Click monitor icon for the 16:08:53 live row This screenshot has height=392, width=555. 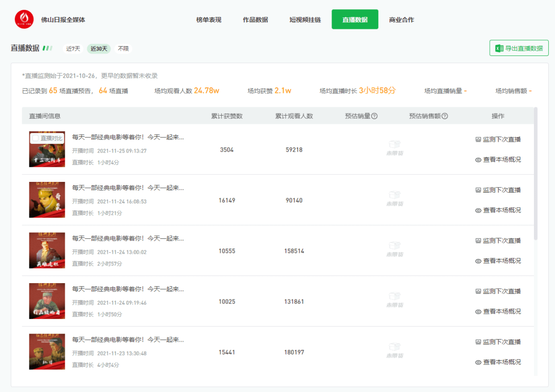pos(478,190)
